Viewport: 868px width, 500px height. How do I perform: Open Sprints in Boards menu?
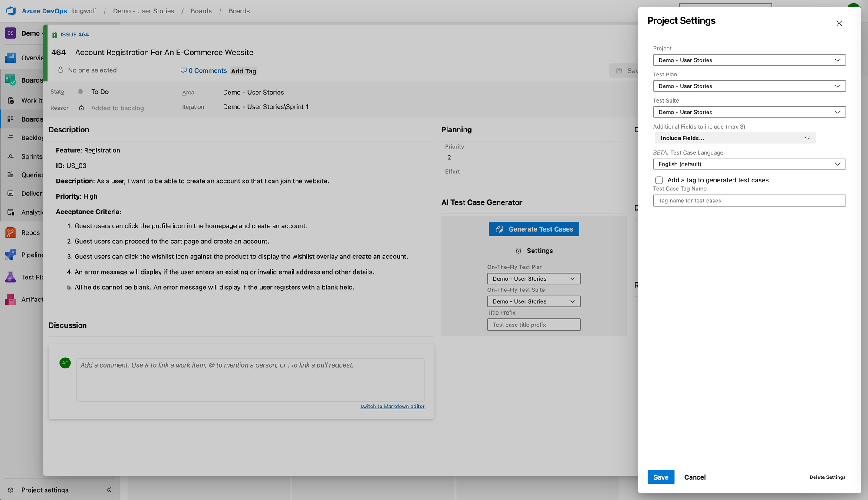32,156
